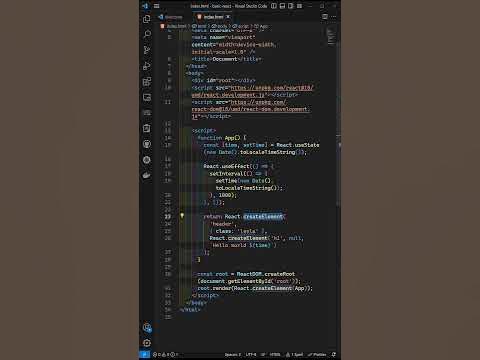Open the Spell warning in status bar
The width and height of the screenshot is (480, 360).
(295, 354)
